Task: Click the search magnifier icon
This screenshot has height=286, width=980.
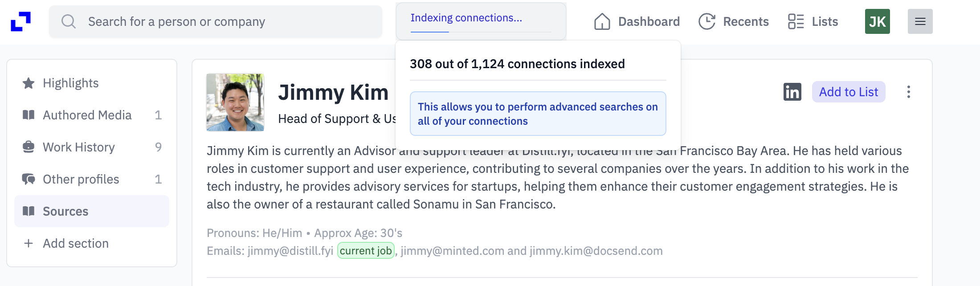Action: (69, 21)
